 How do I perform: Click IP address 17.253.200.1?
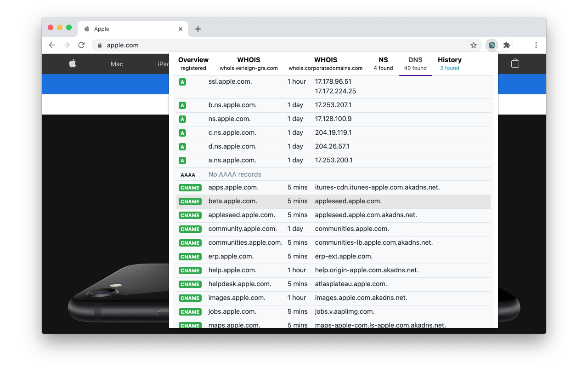pyautogui.click(x=333, y=160)
